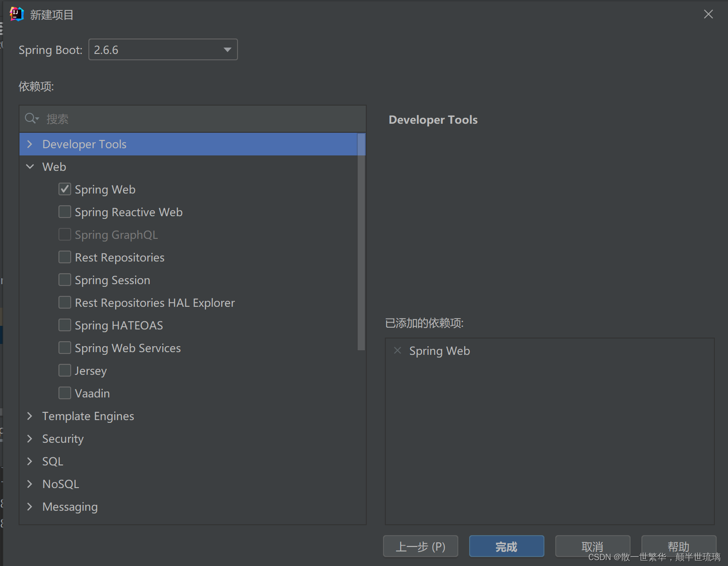Select the Messaging row text
The height and width of the screenshot is (566, 728).
coord(70,507)
